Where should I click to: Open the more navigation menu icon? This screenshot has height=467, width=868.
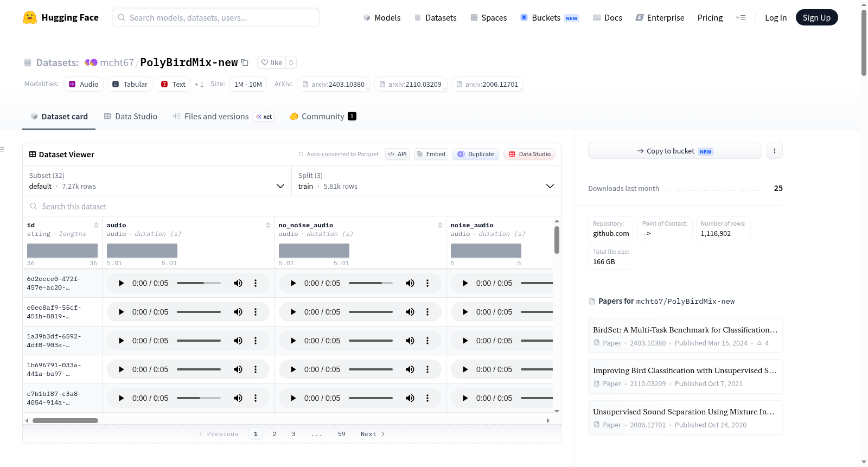741,17
